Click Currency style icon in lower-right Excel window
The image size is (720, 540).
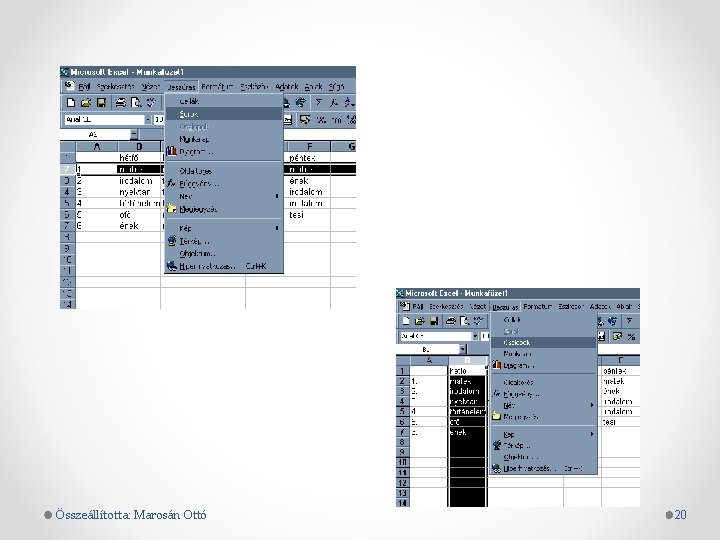click(617, 337)
